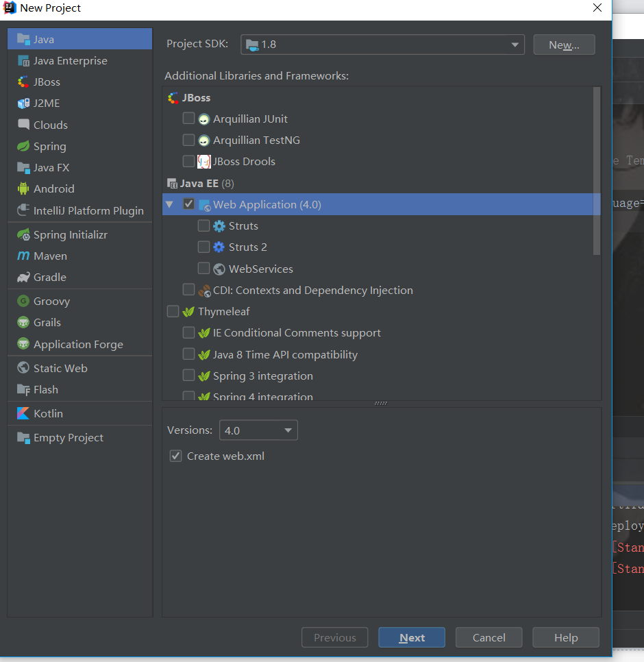644x662 pixels.
Task: Click the Gradle elephant icon
Action: point(23,277)
